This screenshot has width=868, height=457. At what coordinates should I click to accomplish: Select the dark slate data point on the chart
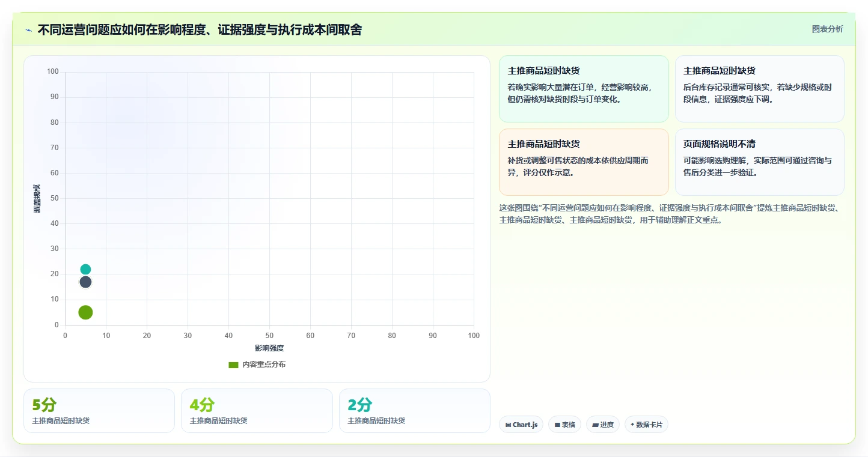coord(85,282)
